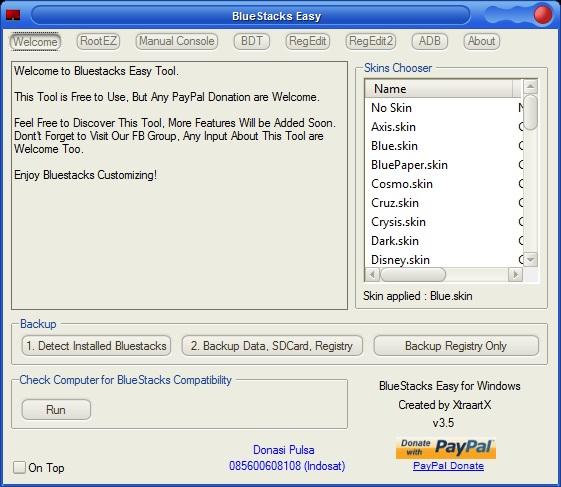Screen dimensions: 561x487
Task: Click the red app icon in title bar
Action: (13, 15)
